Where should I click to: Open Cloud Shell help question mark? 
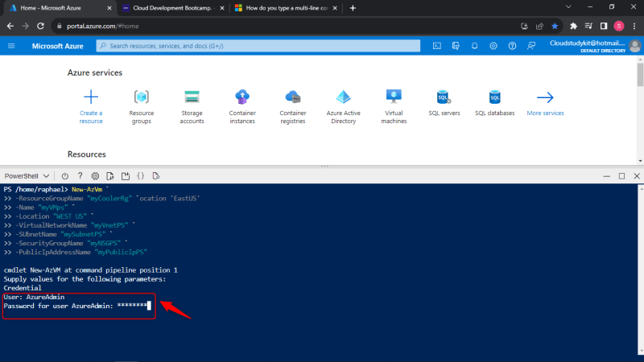click(x=80, y=175)
